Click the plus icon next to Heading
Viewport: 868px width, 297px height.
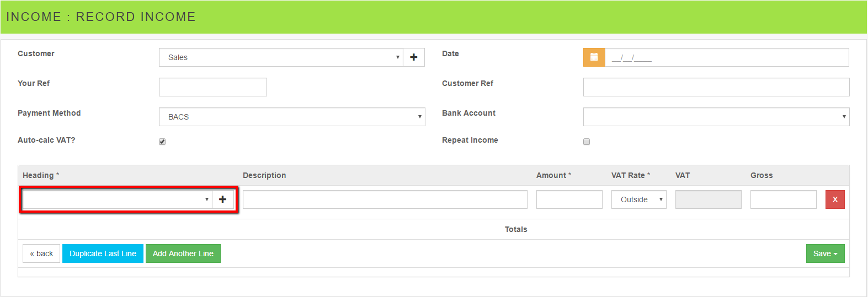click(223, 199)
